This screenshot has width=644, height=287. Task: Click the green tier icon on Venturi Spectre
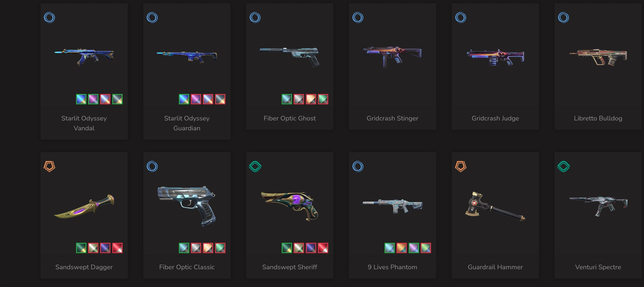[564, 166]
